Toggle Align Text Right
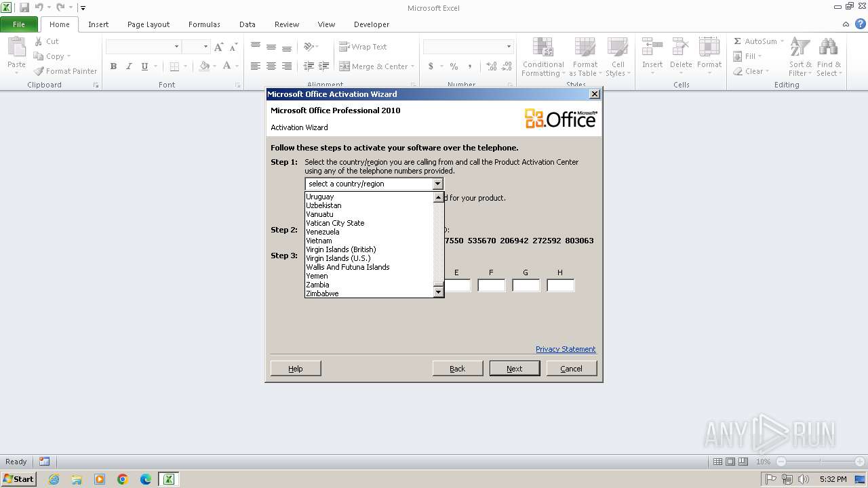 287,66
